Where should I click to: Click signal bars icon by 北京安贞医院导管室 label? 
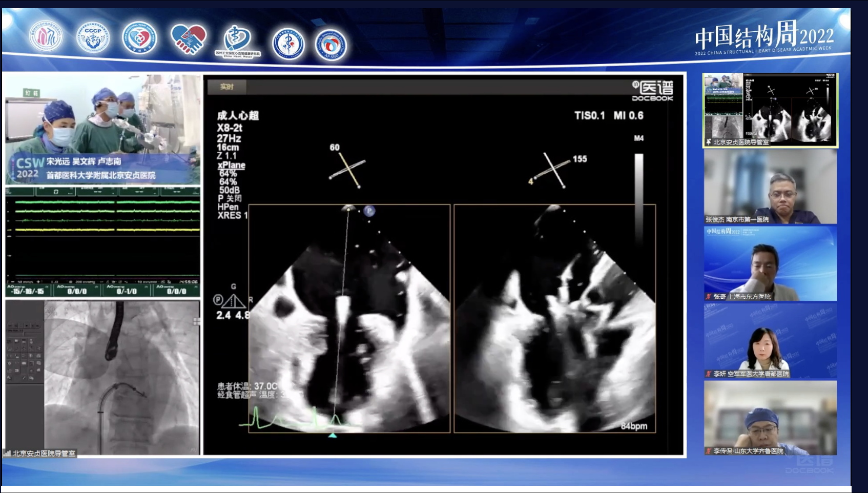(7, 453)
